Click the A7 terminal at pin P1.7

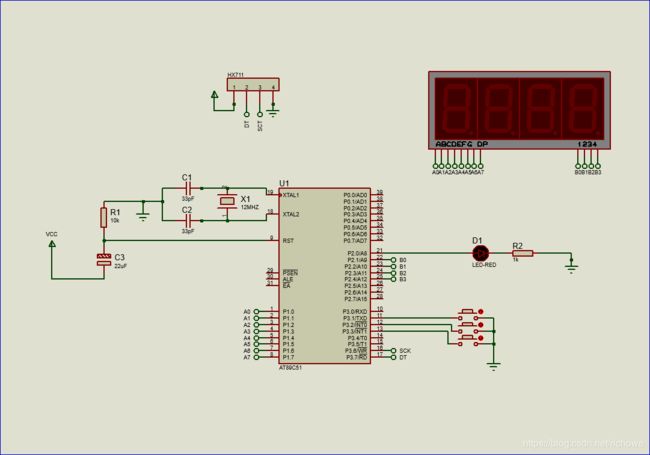[256, 357]
